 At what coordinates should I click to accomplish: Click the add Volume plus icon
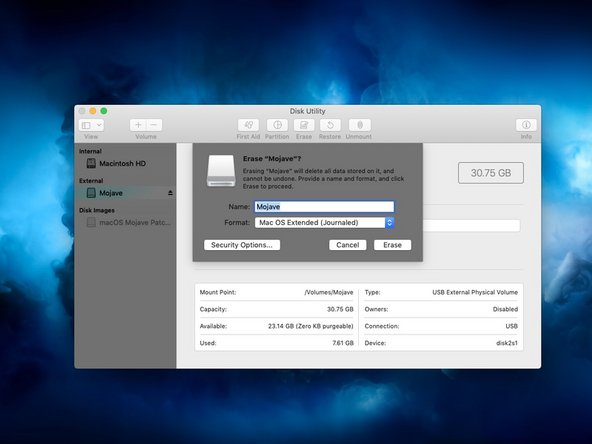pos(138,125)
